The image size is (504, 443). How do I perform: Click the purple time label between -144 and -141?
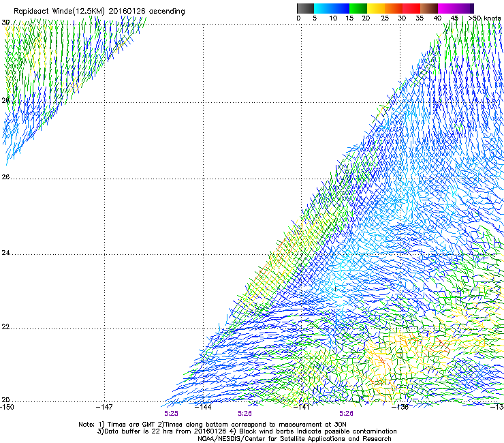coord(245,414)
